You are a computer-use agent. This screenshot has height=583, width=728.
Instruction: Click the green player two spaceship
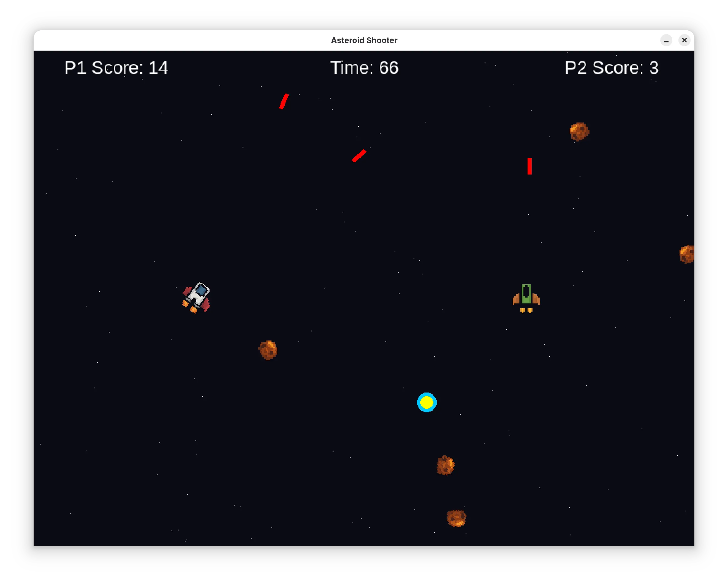tap(526, 299)
